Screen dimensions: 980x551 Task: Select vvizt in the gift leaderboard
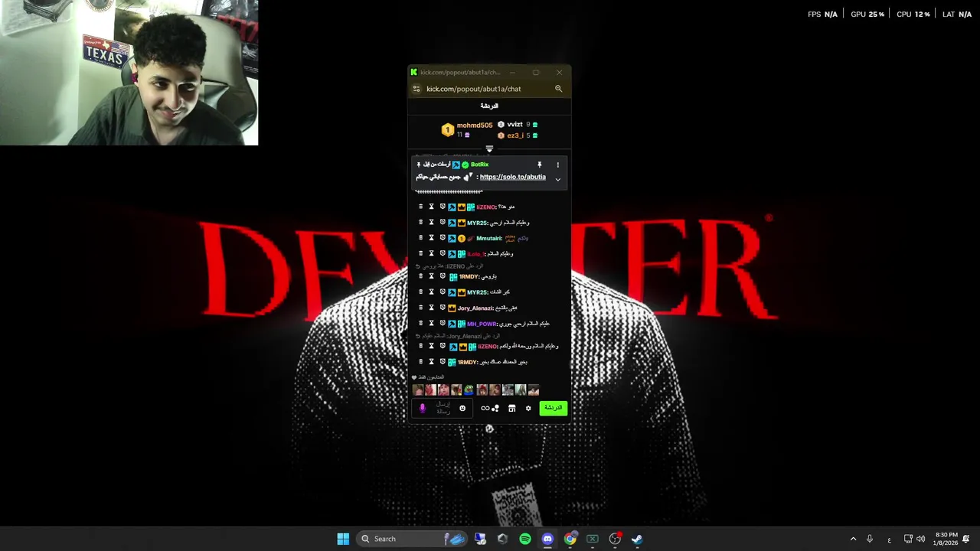coord(514,125)
